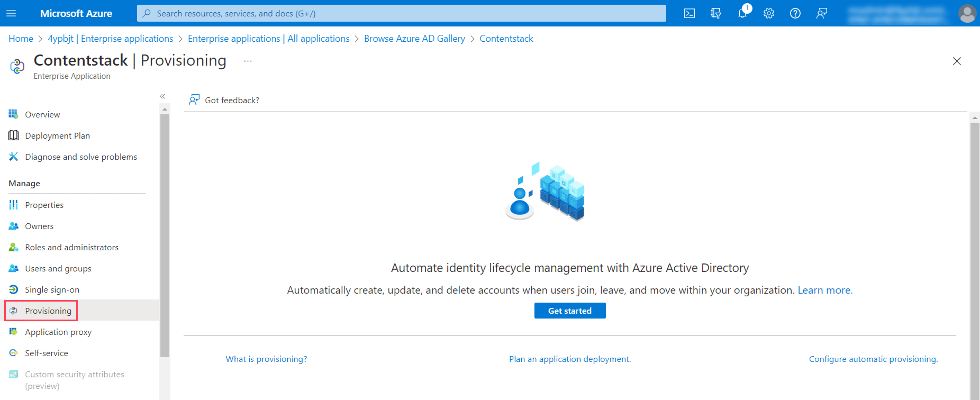Click the Single sign-on arrow icon

tap(13, 290)
